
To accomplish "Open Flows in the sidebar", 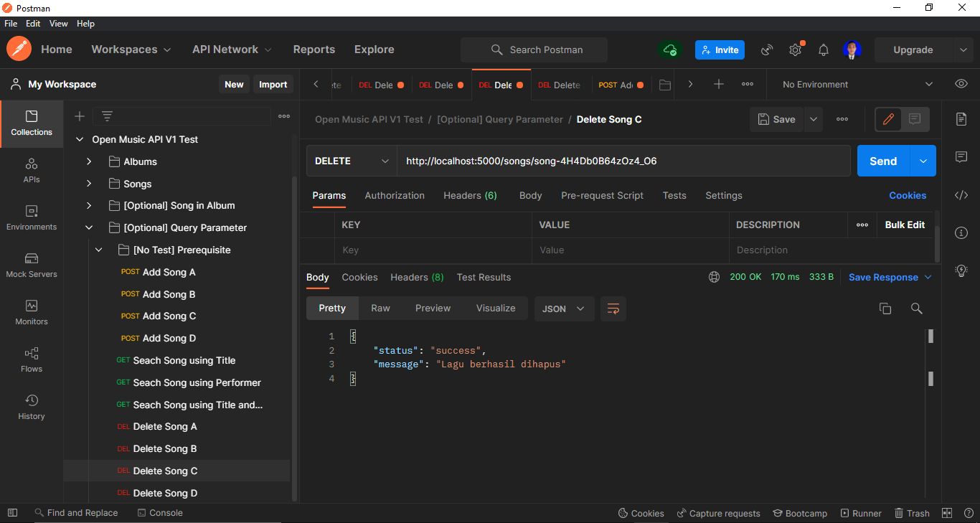I will coord(32,360).
